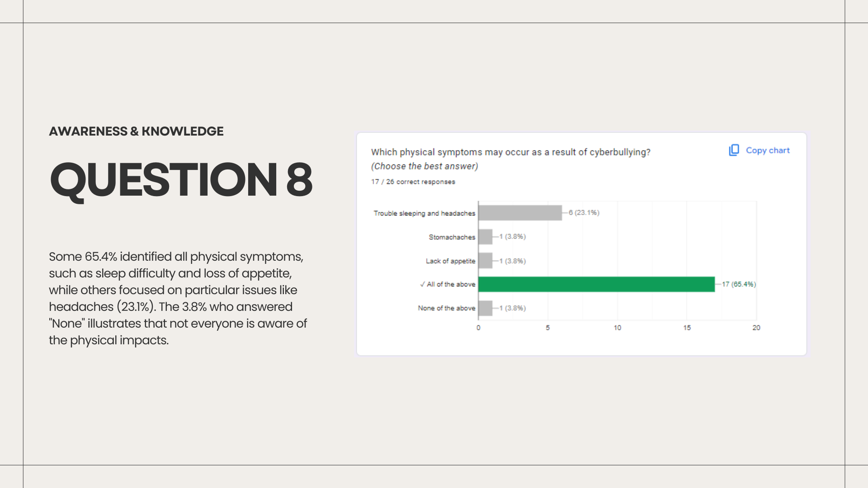Click the summary paragraph about 65.4%
The image size is (868, 488).
click(178, 298)
